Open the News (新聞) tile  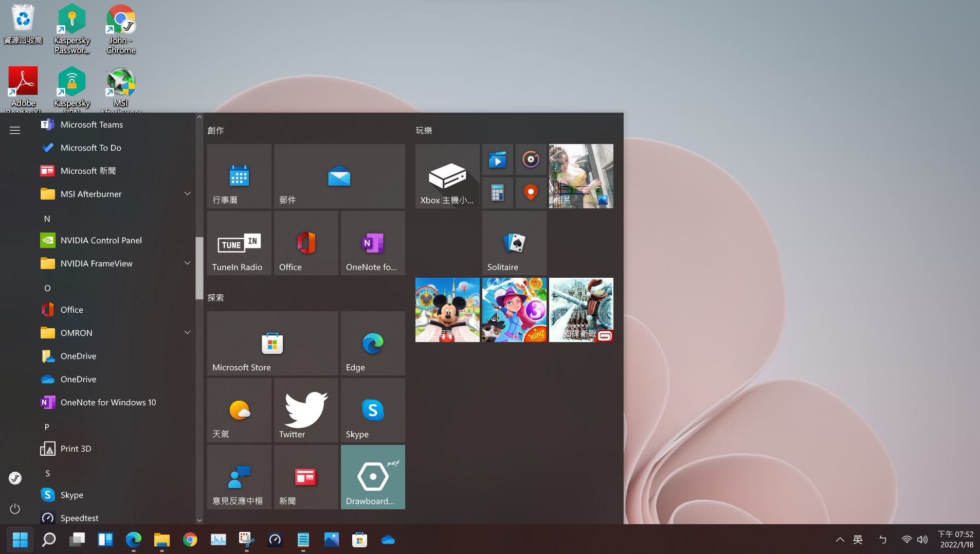[x=306, y=477]
